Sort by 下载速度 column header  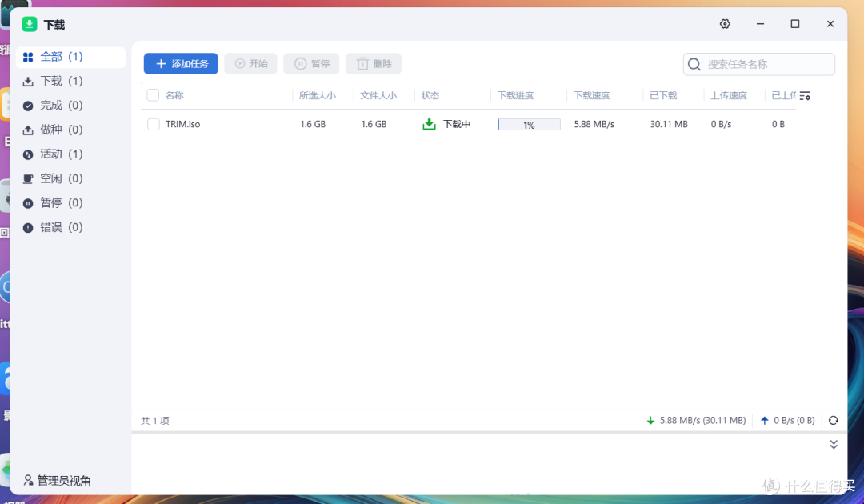[592, 96]
